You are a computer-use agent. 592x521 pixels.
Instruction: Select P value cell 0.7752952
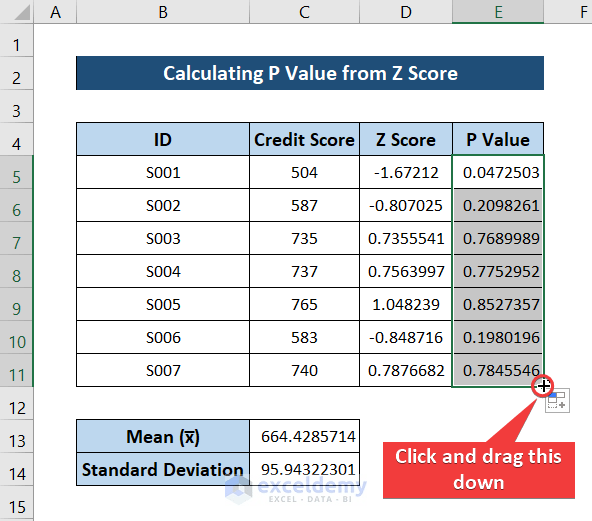click(x=498, y=271)
